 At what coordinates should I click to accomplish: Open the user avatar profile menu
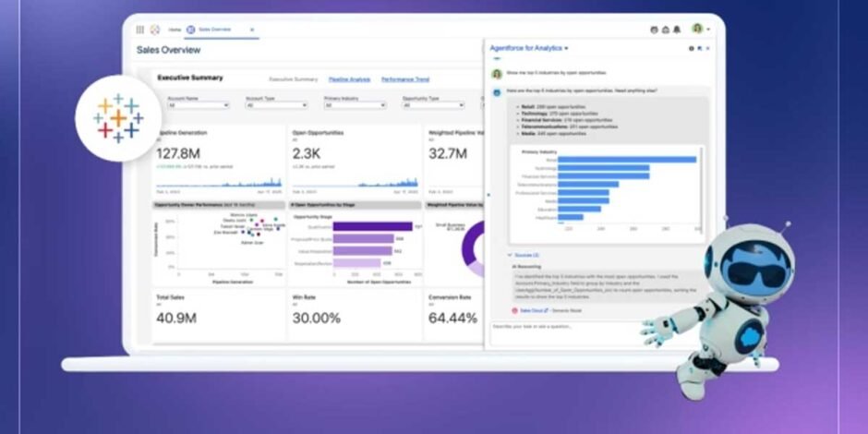[697, 29]
